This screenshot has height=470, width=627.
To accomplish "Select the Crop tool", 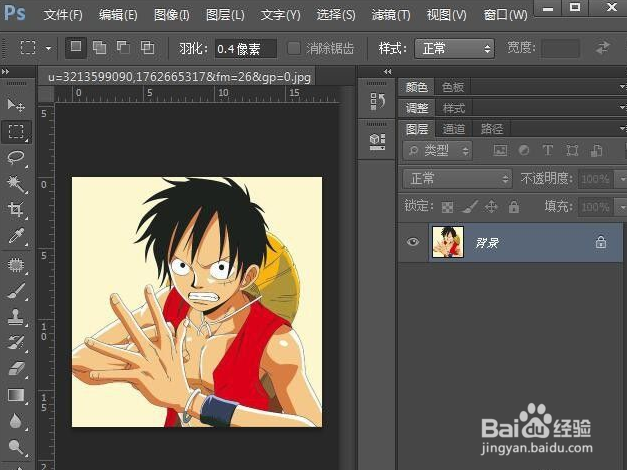I will click(16, 209).
